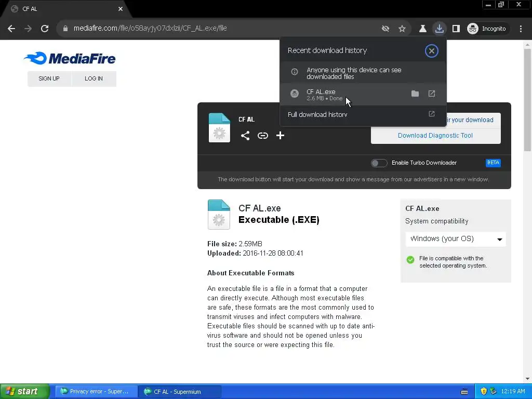Open Full download history
The width and height of the screenshot is (532, 399).
[x=363, y=115]
